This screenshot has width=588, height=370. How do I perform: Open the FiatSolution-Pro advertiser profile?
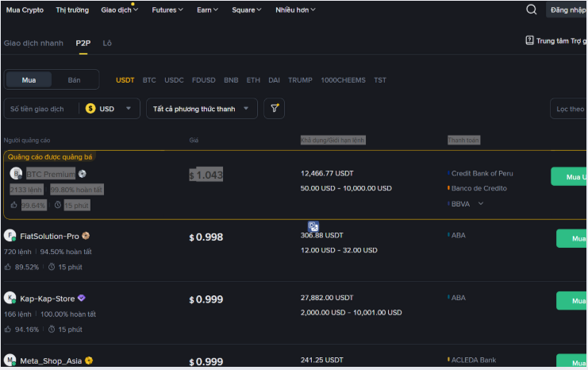click(x=49, y=236)
